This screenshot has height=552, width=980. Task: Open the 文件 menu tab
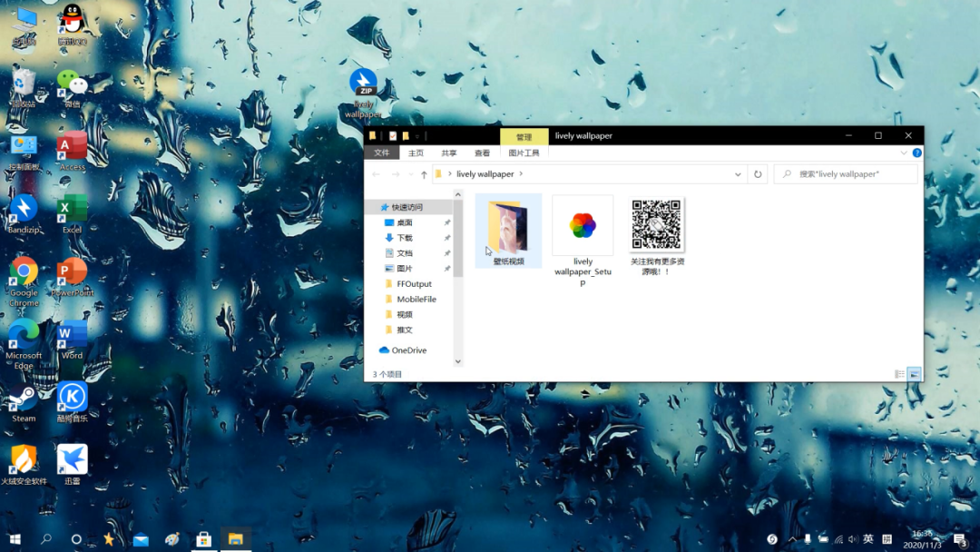coord(382,153)
